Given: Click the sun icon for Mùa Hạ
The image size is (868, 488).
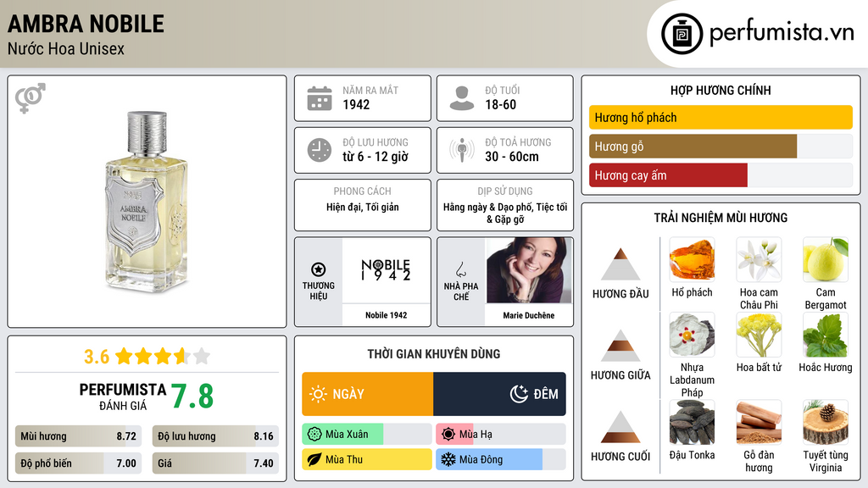Looking at the screenshot, I should [448, 435].
